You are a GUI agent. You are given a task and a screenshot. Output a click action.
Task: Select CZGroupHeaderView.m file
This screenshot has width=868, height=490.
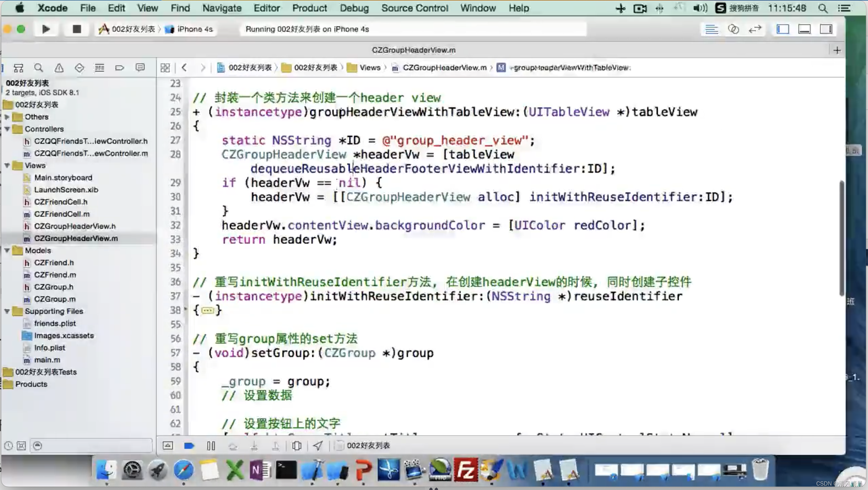pos(76,238)
